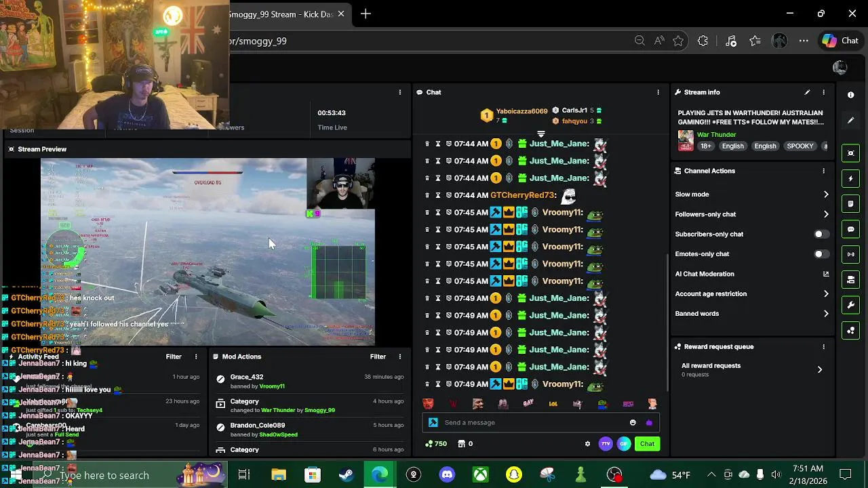This screenshot has width=868, height=488.
Task: Open the Reward request queue options menu
Action: point(824,346)
